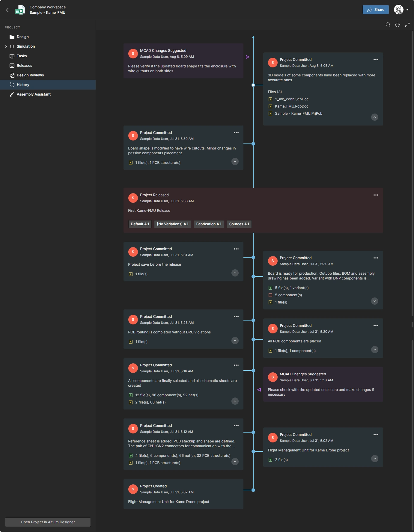This screenshot has height=532, width=414.
Task: Open options menu for Project Released event
Action: pyautogui.click(x=376, y=195)
